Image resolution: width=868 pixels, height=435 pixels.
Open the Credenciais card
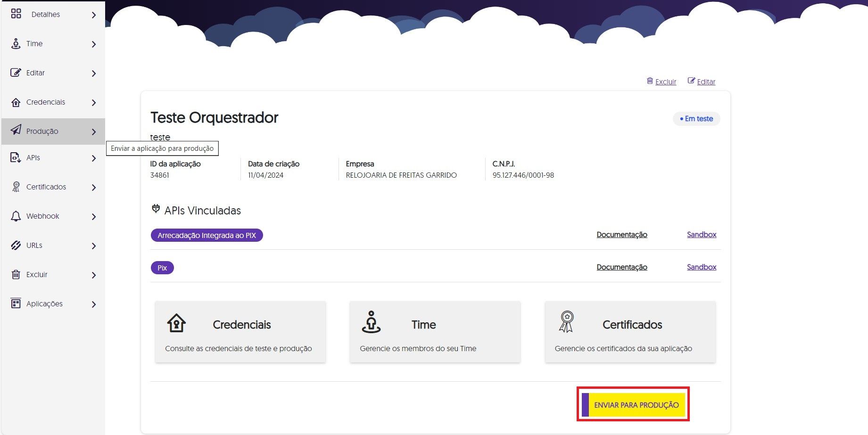click(240, 332)
